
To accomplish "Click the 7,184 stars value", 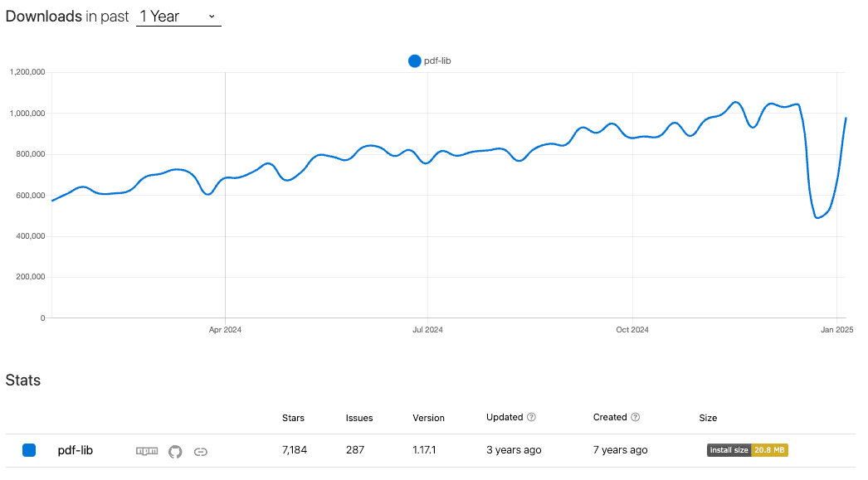I will click(295, 450).
